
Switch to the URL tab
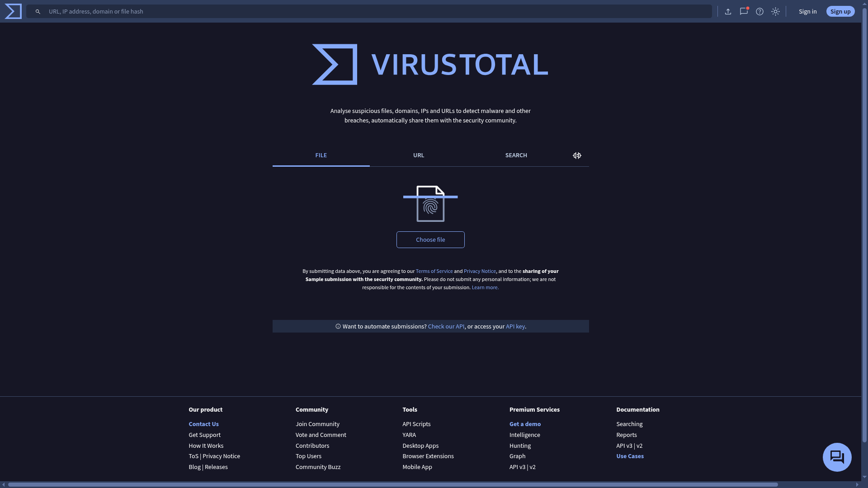tap(419, 155)
